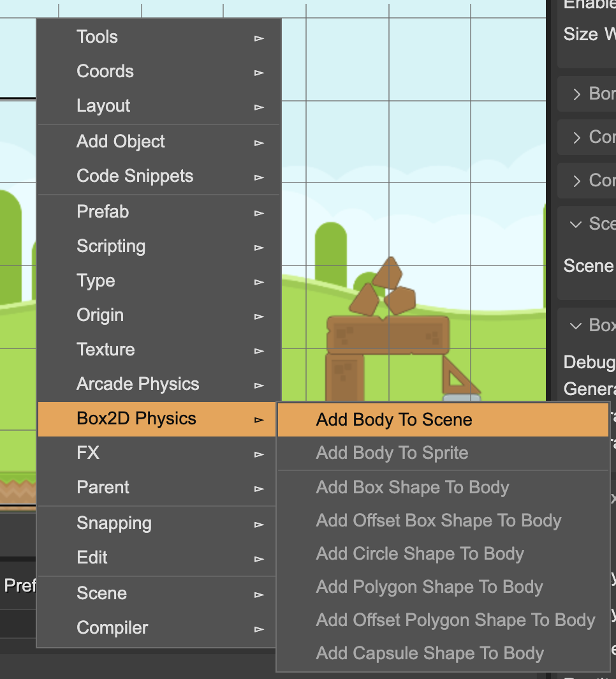Choose Add Box Shape To Body

tap(443, 488)
